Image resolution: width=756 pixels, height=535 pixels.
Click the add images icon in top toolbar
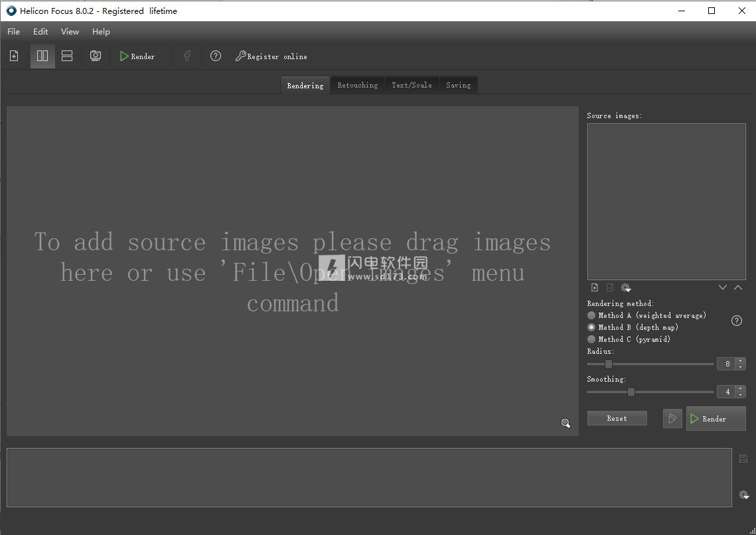pyautogui.click(x=14, y=56)
